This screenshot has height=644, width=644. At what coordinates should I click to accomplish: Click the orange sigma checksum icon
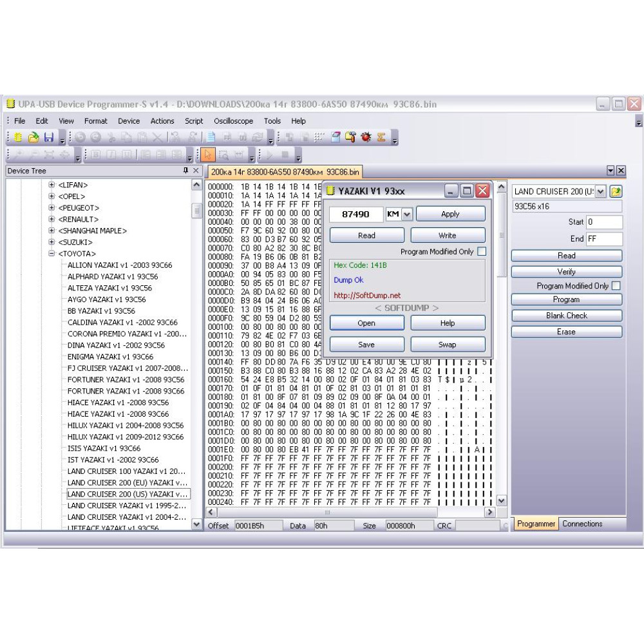381,137
